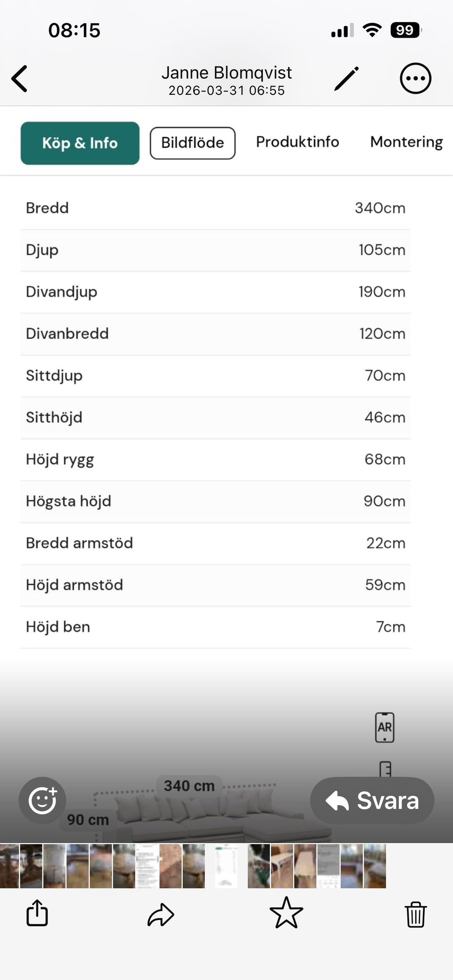Open the share sheet icon
Viewport: 453px width, 980px height.
point(37,914)
